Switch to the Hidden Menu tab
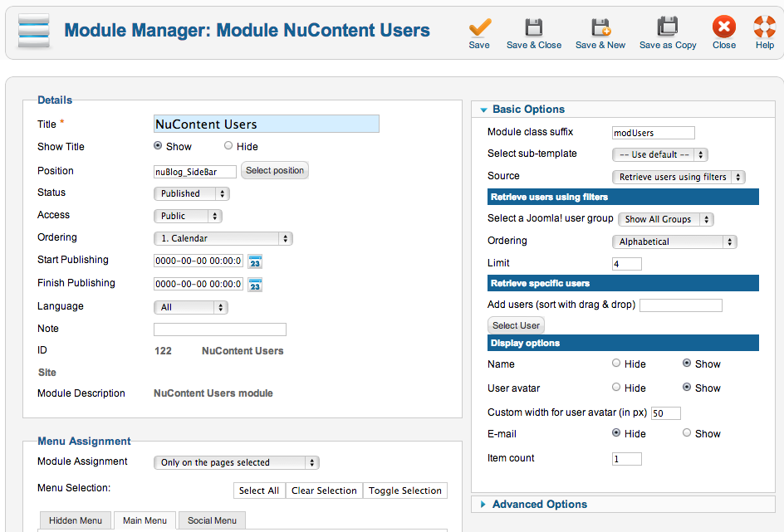784x532 pixels. (x=75, y=520)
